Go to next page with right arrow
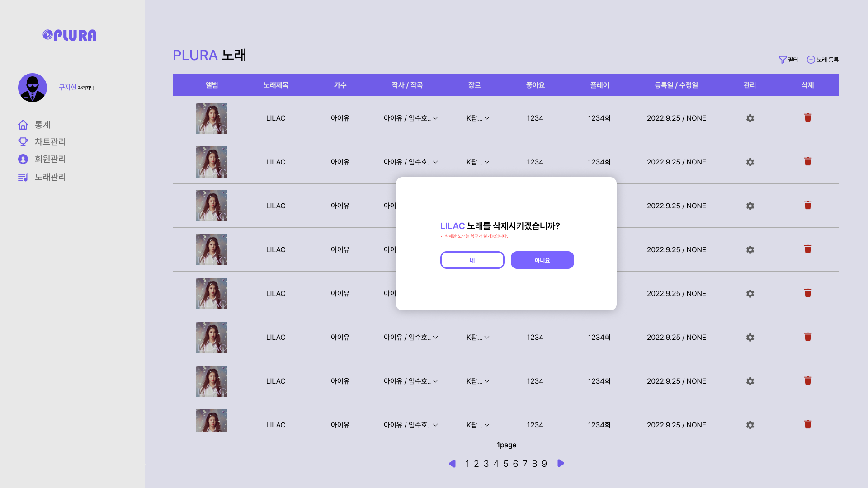Screen dimensions: 868x488 561,464
